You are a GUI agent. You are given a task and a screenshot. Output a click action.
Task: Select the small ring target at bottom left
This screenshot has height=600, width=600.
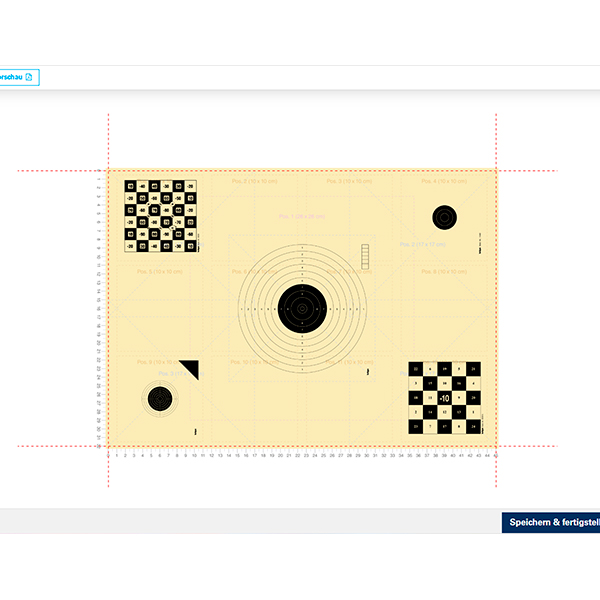158,399
